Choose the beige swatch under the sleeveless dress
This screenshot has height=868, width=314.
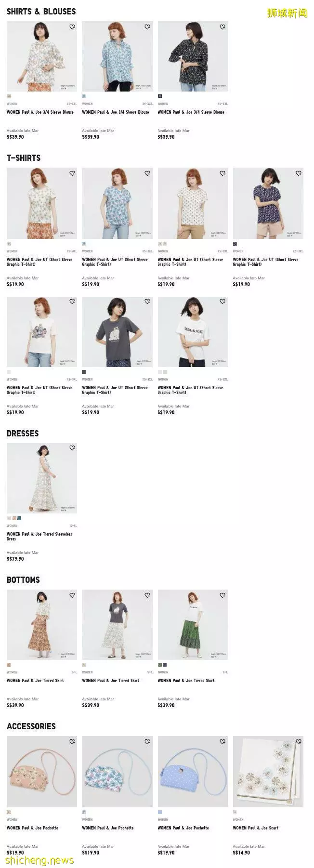click(14, 518)
